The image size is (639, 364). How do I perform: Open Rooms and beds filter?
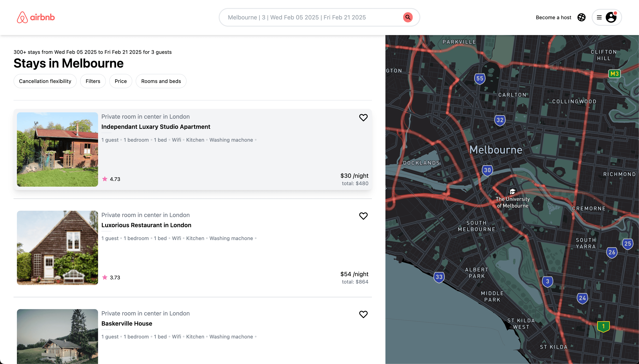(x=161, y=81)
